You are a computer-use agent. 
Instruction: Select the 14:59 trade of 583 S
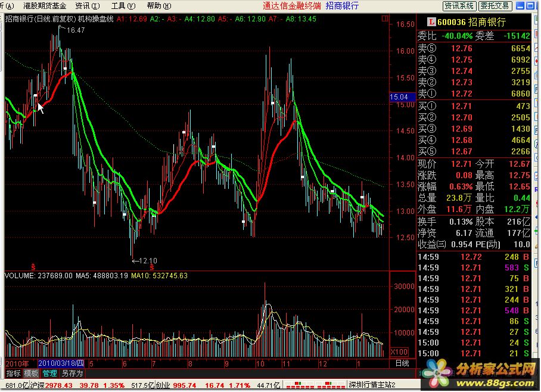(x=473, y=267)
